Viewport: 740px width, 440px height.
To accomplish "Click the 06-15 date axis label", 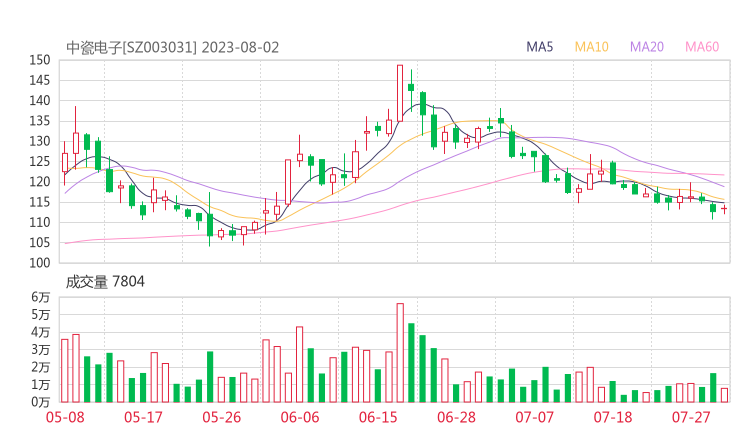I will (x=378, y=417).
